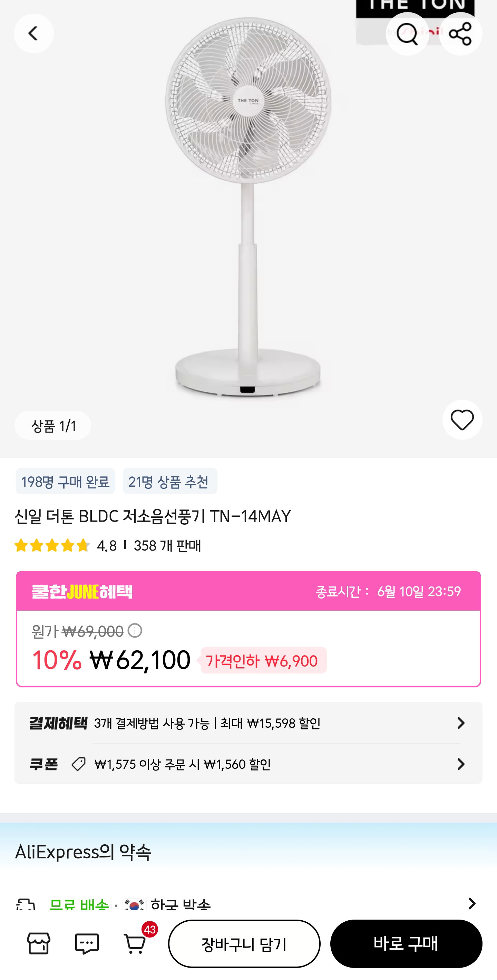Tap the five-star 4.8 rating
This screenshot has height=980, width=497.
pyautogui.click(x=66, y=545)
